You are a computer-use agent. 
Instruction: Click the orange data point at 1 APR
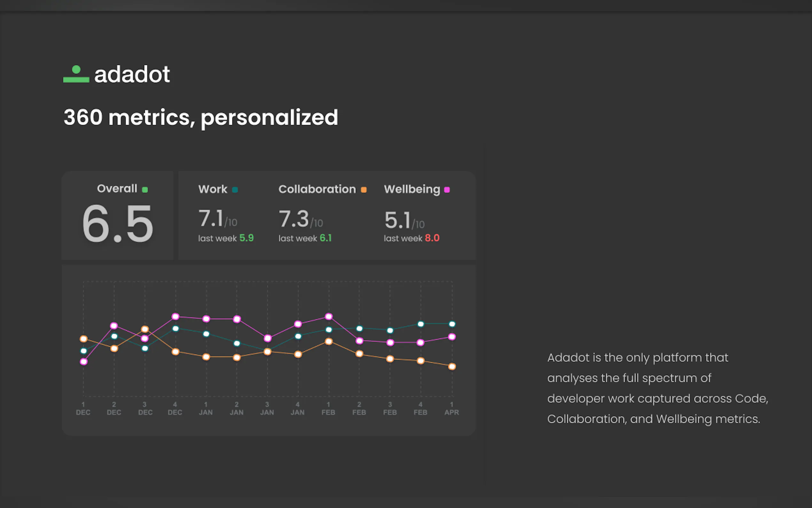click(452, 367)
